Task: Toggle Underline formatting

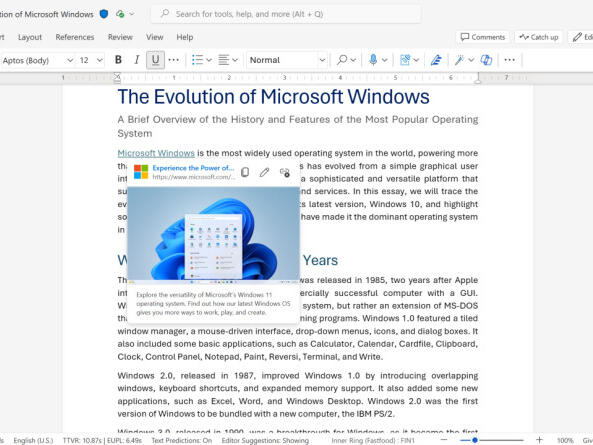Action: [x=155, y=60]
